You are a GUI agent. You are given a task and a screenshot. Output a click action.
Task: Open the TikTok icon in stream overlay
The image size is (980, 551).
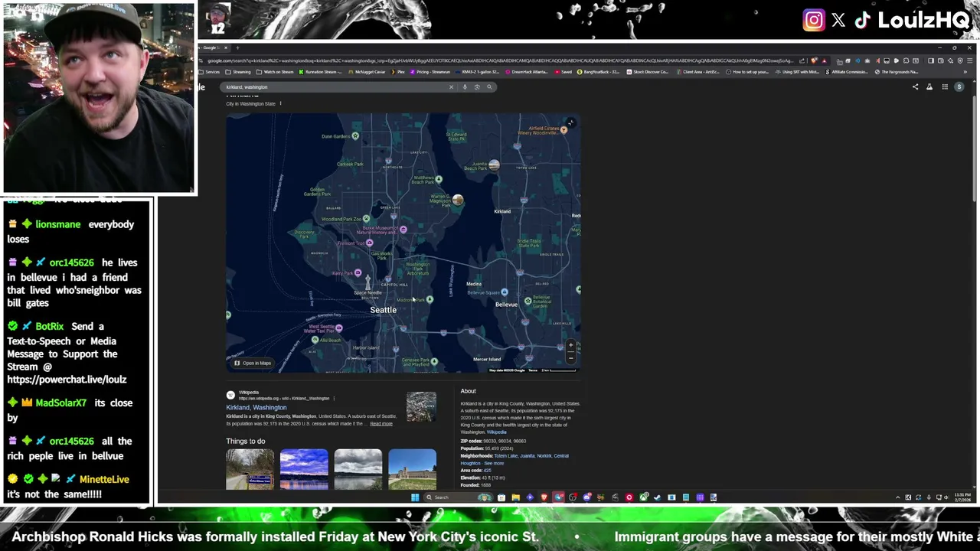click(863, 21)
